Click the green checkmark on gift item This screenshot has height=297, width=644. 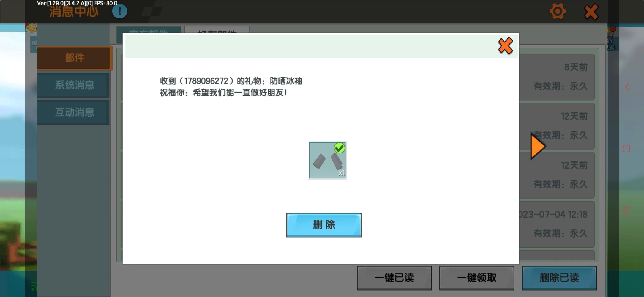click(x=339, y=148)
